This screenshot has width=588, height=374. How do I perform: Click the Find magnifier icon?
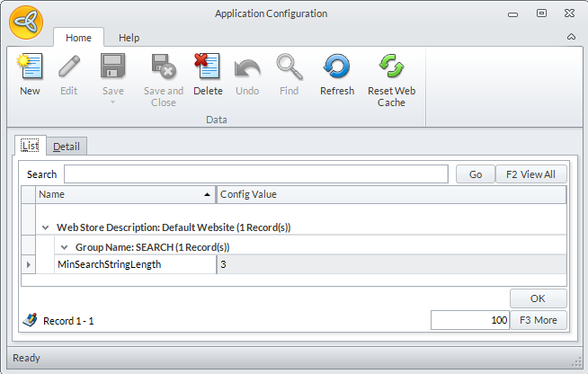[289, 67]
